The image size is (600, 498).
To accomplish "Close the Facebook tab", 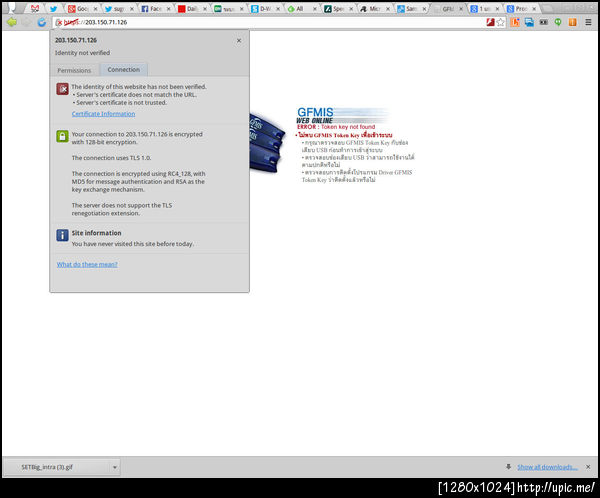I will click(168, 9).
